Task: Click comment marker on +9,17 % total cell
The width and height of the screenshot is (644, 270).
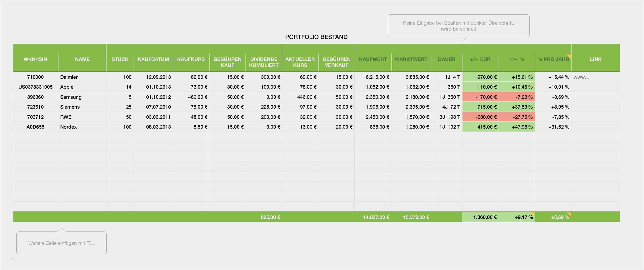Action: click(533, 214)
